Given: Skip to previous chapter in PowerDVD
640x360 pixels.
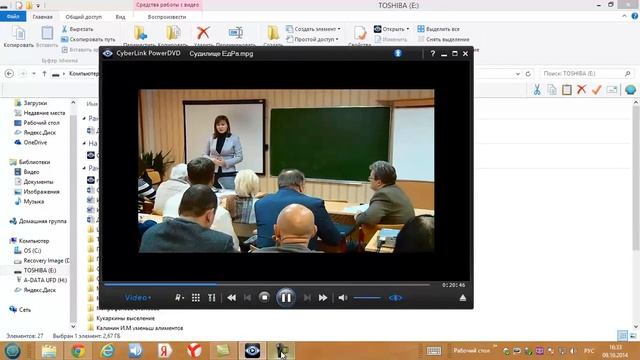Looking at the screenshot, I should tap(247, 298).
